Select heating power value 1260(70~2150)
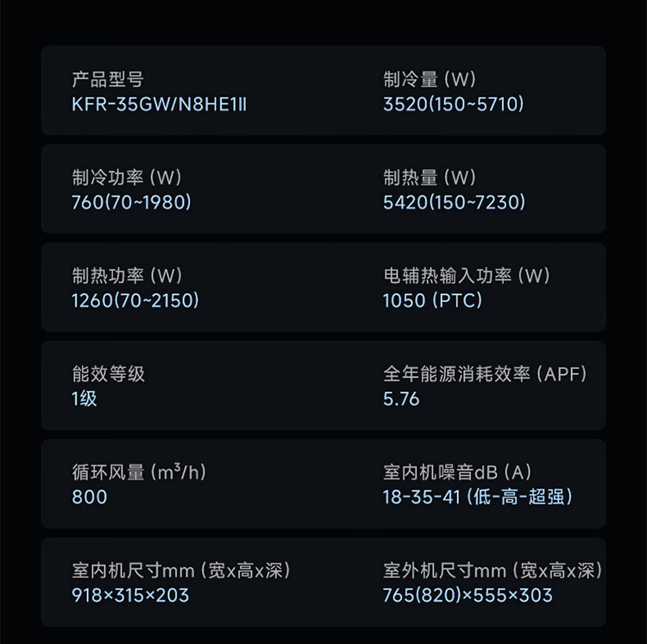 point(135,300)
